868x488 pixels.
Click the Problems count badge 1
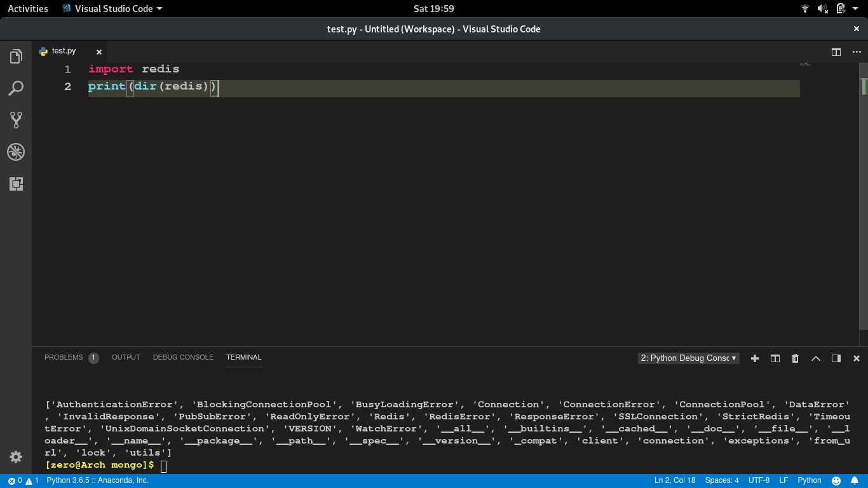(93, 358)
